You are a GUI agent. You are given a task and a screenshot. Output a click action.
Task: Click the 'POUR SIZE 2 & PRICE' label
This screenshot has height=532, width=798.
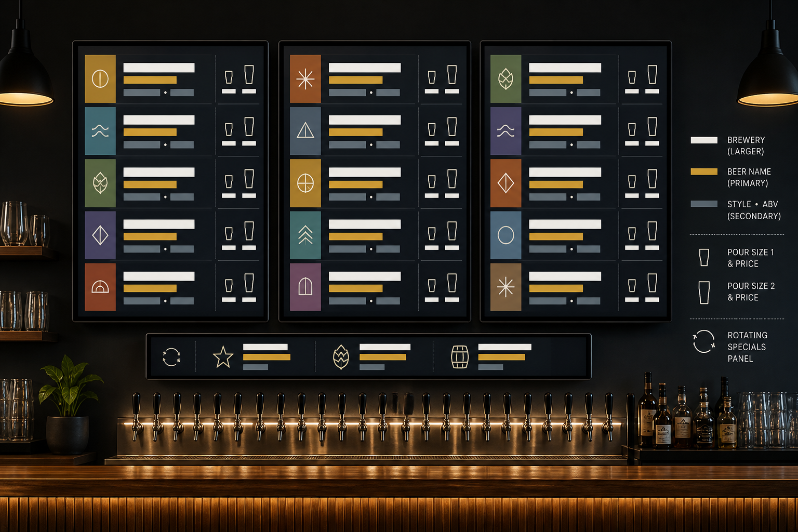tap(751, 292)
